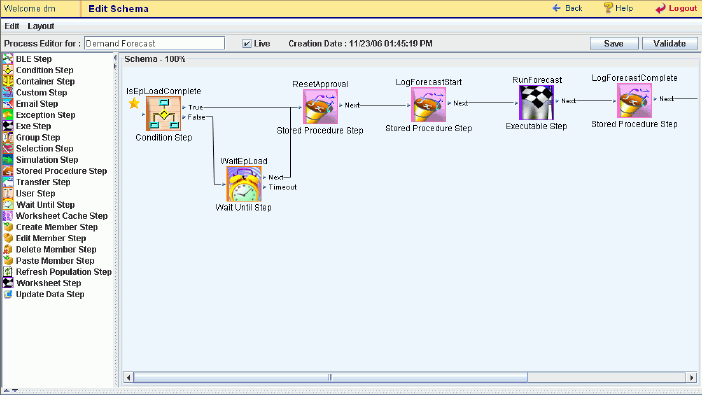Select the Selection Step palette icon

pos(8,148)
